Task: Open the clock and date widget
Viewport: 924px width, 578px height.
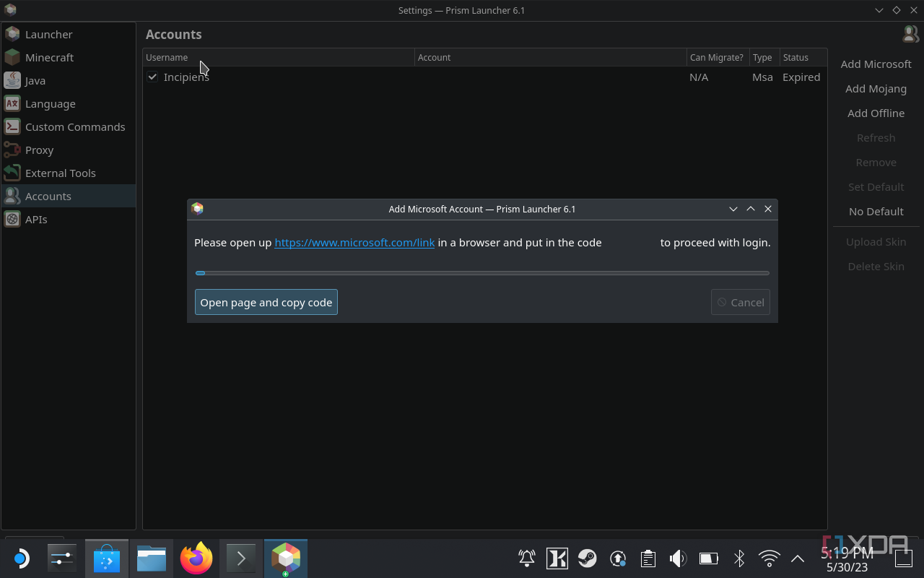Action: (x=847, y=559)
